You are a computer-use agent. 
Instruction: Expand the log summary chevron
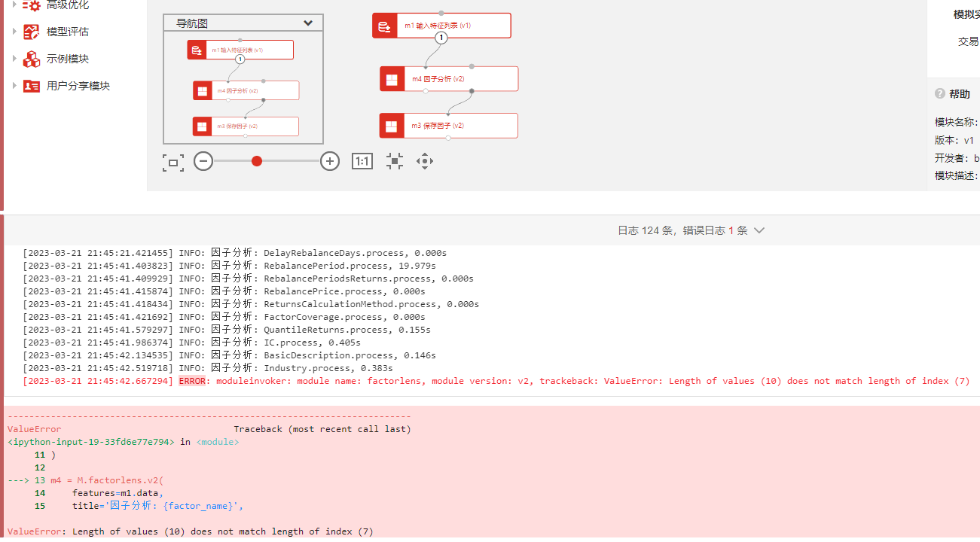(x=759, y=230)
